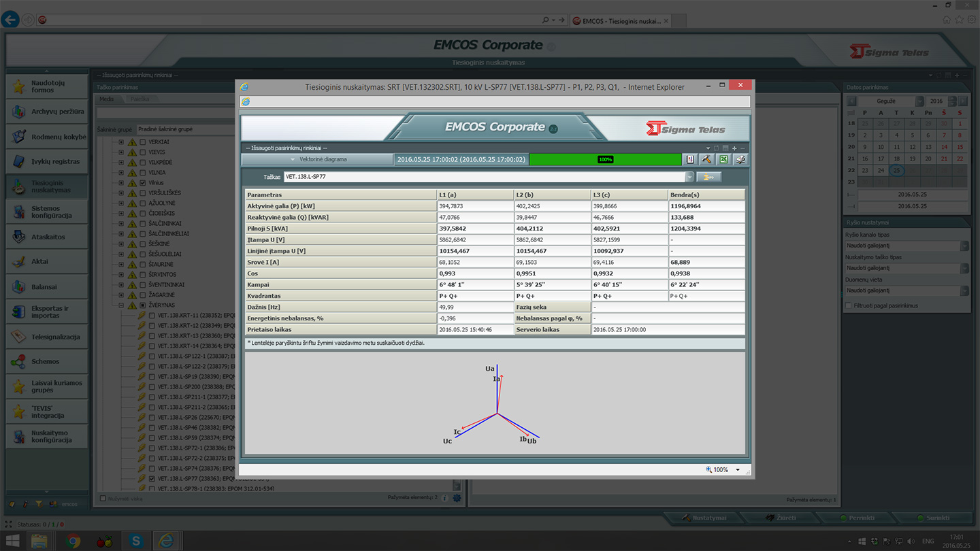Click the language indicator ENG in tray
This screenshot has width=980, height=551.
coord(928,541)
